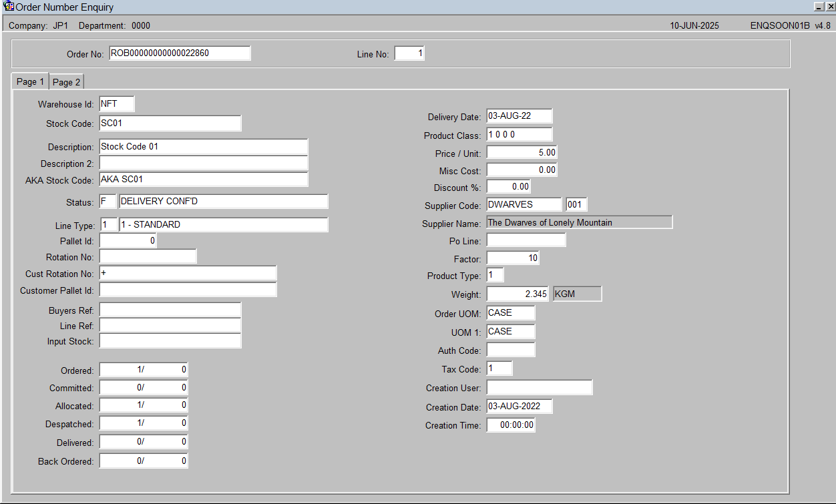Image resolution: width=836 pixels, height=504 pixels.
Task: Click the Despatched quantity field
Action: pos(144,423)
